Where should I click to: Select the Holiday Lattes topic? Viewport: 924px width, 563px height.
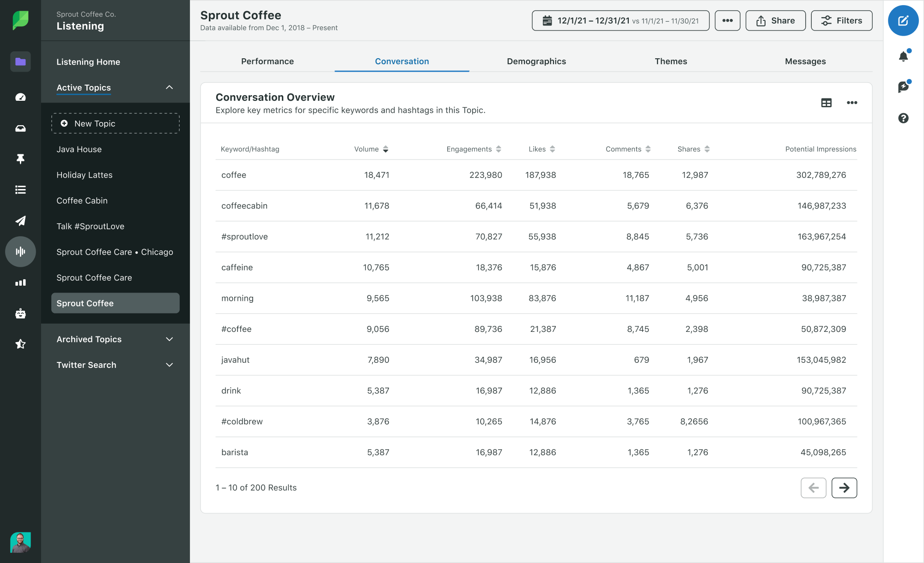[x=84, y=174]
